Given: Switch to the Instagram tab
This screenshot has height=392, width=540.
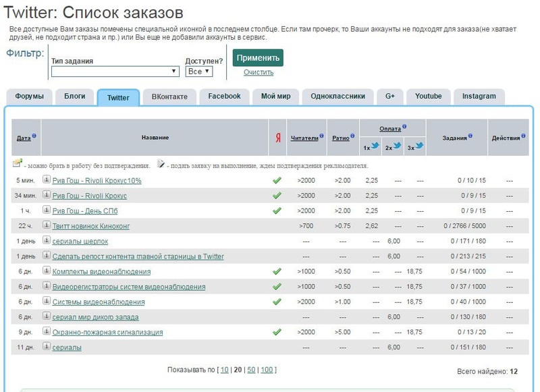Looking at the screenshot, I should [479, 96].
